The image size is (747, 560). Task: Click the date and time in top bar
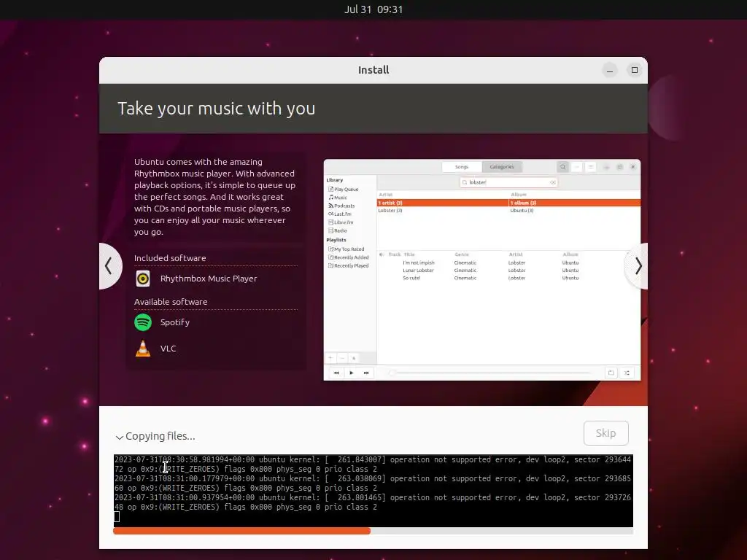click(x=373, y=9)
